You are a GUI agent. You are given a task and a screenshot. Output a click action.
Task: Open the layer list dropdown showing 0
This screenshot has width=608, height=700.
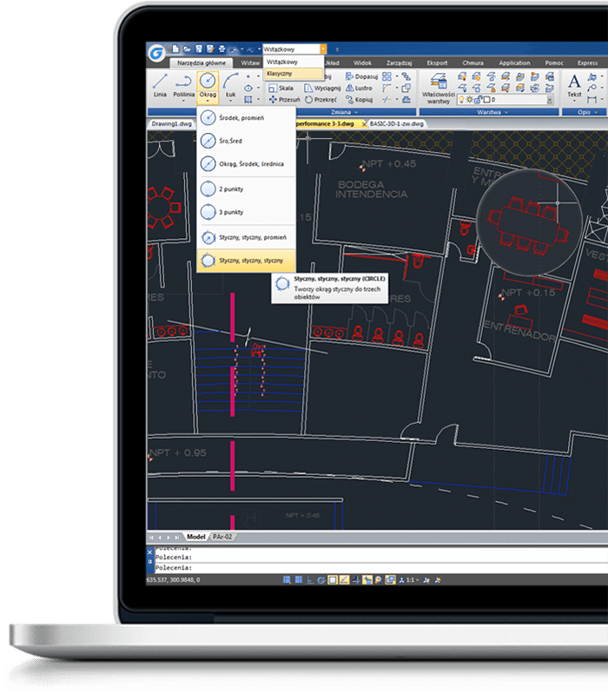click(x=550, y=100)
